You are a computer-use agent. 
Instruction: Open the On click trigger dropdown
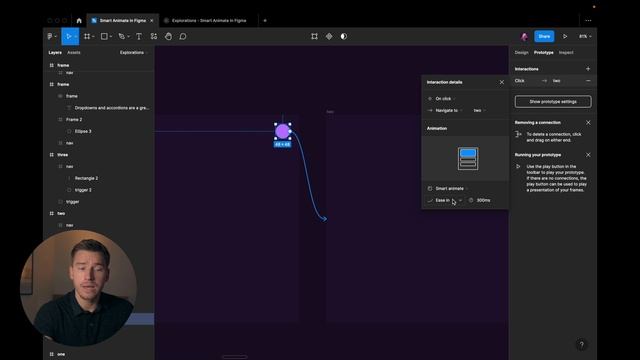445,99
